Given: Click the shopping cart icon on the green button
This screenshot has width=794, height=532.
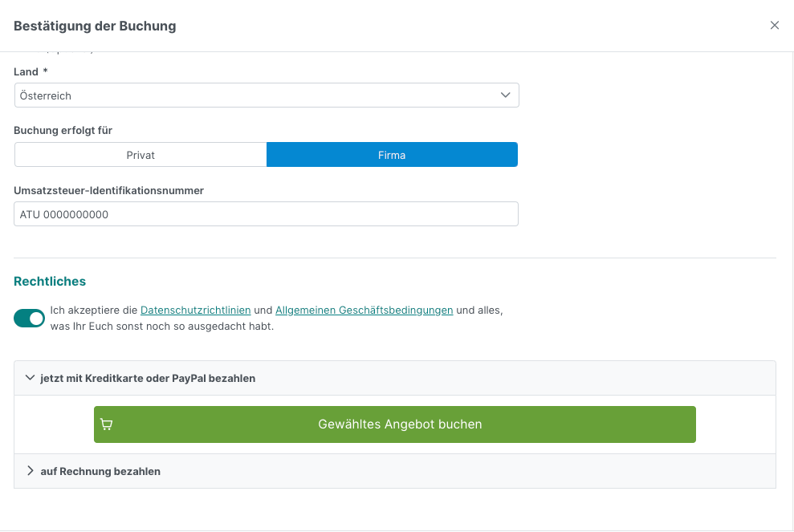Looking at the screenshot, I should [107, 424].
